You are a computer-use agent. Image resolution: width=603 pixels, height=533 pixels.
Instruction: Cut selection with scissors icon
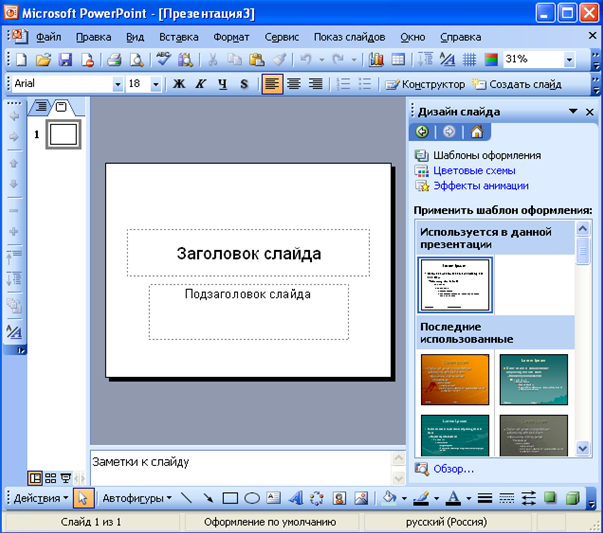(x=212, y=60)
